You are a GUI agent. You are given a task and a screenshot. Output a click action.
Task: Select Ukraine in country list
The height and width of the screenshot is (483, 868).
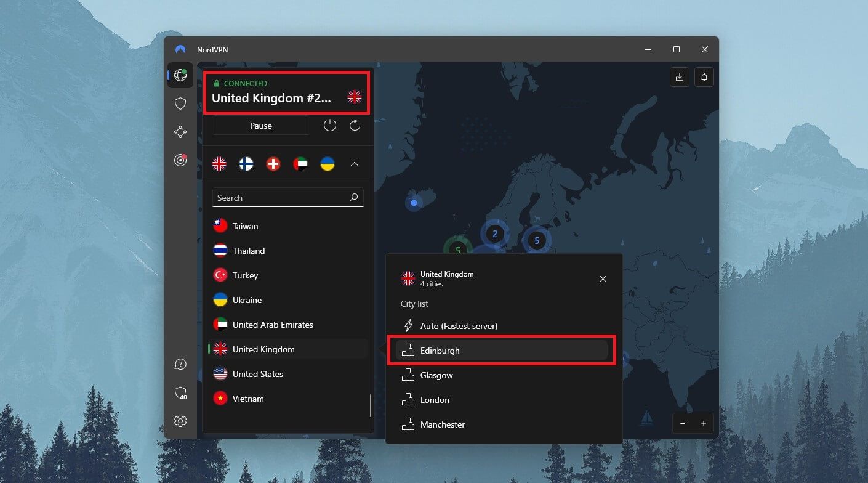288,300
